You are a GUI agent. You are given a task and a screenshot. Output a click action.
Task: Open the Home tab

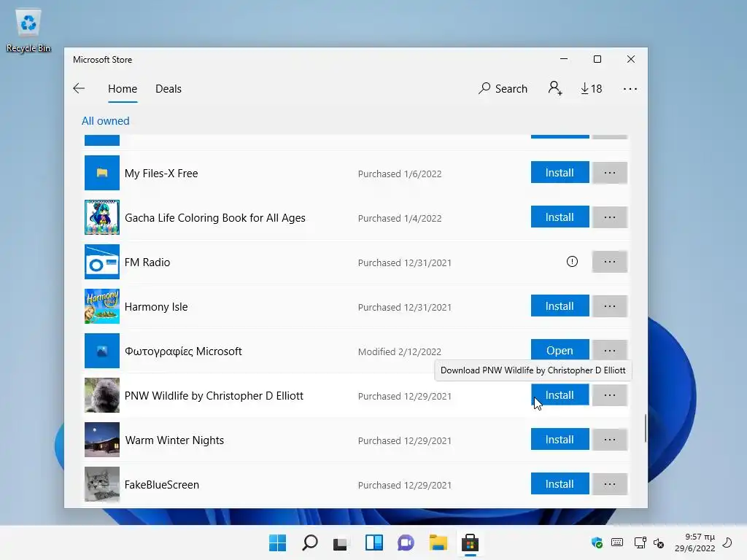click(123, 89)
